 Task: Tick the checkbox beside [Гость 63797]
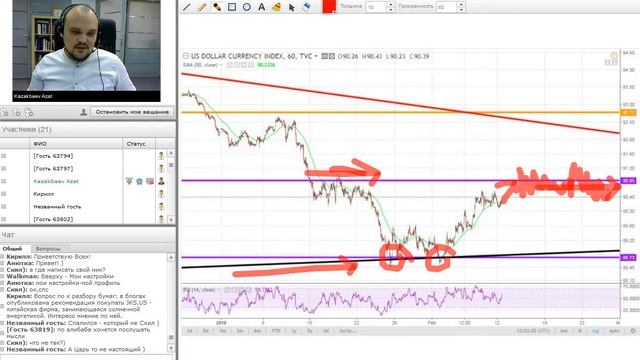pos(4,169)
